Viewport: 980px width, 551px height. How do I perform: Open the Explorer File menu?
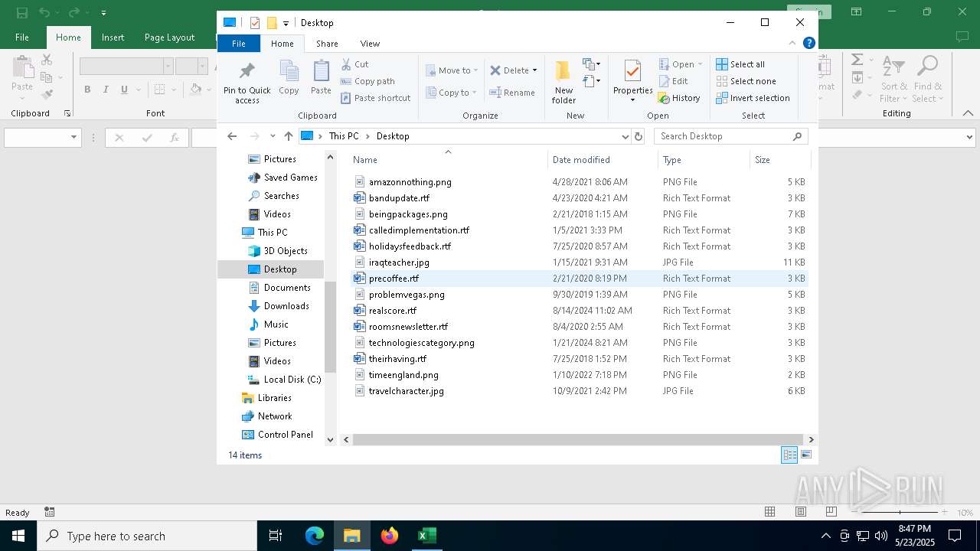(239, 44)
